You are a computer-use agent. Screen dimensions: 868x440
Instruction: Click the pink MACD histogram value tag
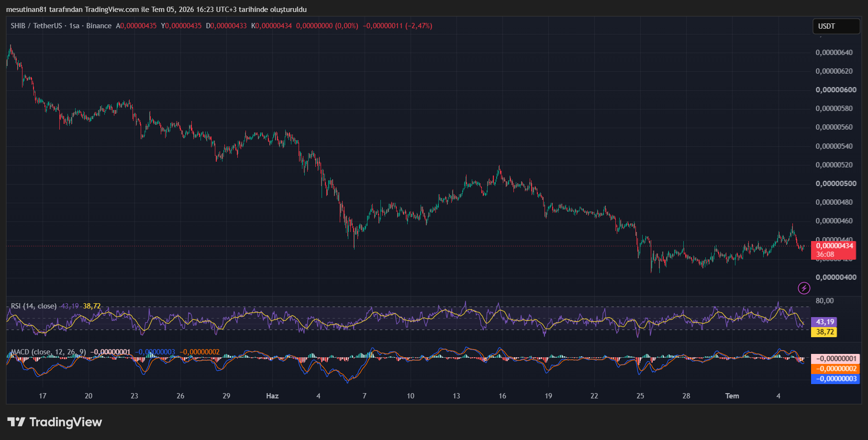click(835, 359)
